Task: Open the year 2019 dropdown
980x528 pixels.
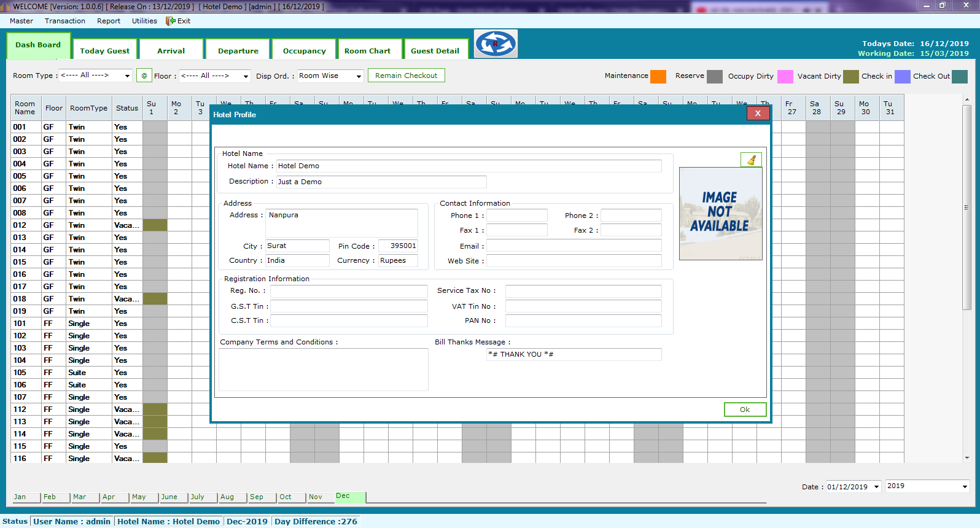Action: point(964,486)
